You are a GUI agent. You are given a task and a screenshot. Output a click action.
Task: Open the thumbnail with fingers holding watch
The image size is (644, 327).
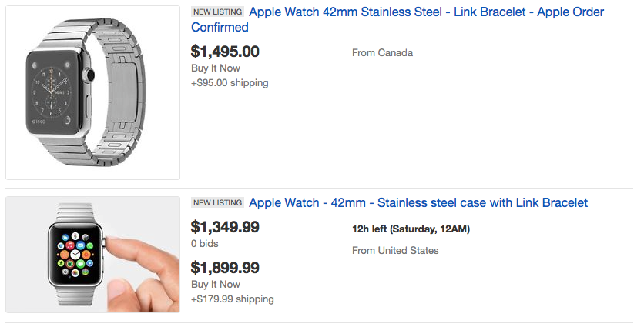[x=92, y=254]
